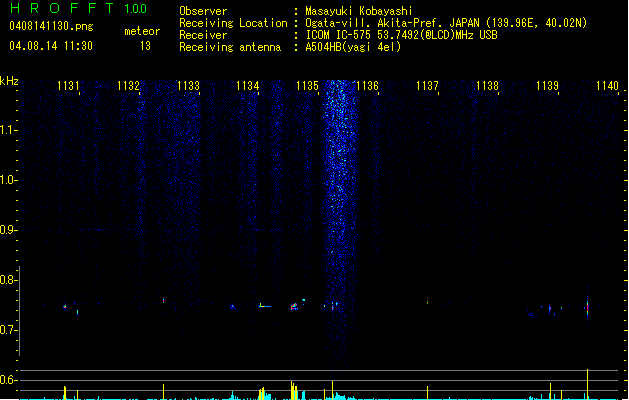Click the 0.7 kHz axis label

coord(8,330)
